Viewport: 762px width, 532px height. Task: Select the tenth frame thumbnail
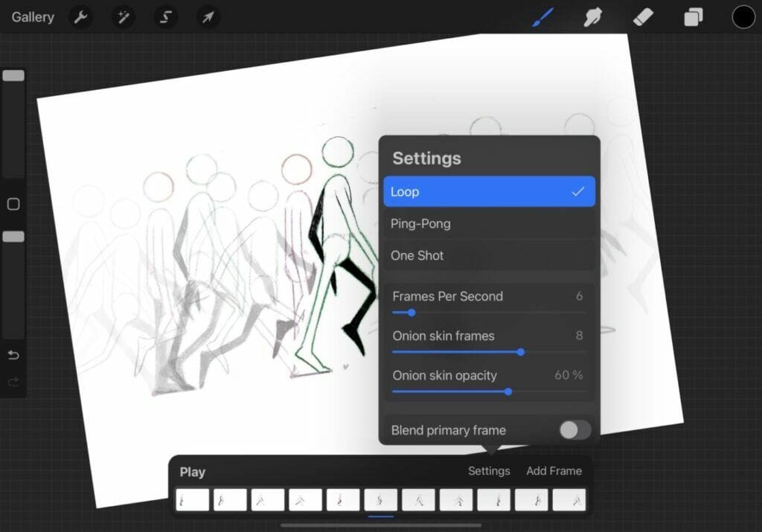[531, 500]
